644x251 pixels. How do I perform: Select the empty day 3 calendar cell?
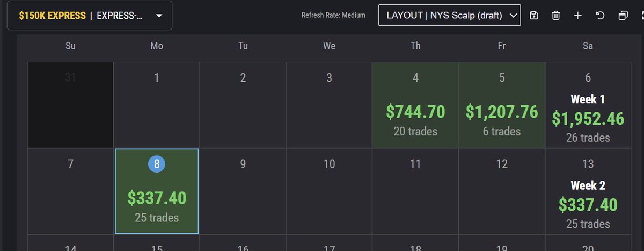pyautogui.click(x=329, y=105)
